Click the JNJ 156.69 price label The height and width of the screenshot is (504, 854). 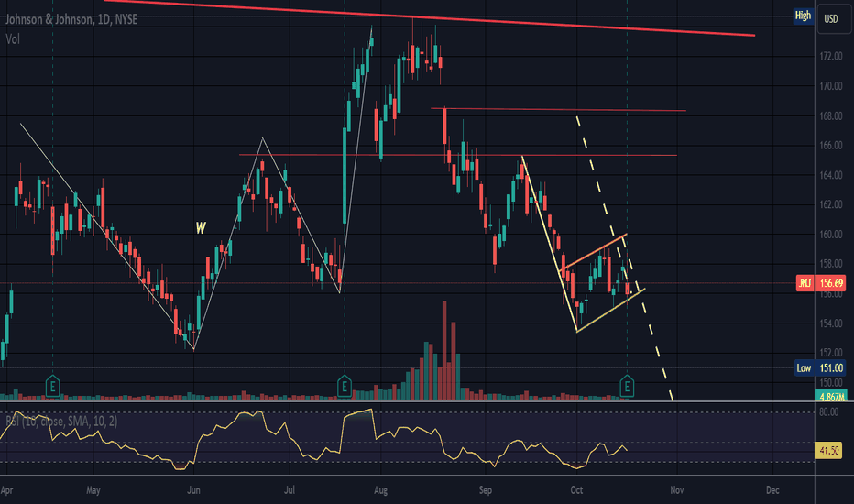[821, 283]
